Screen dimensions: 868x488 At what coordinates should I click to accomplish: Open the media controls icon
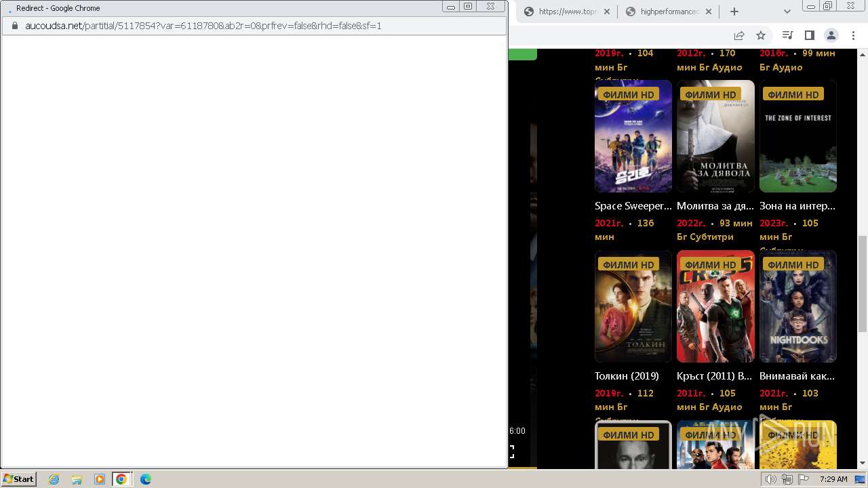click(x=787, y=35)
